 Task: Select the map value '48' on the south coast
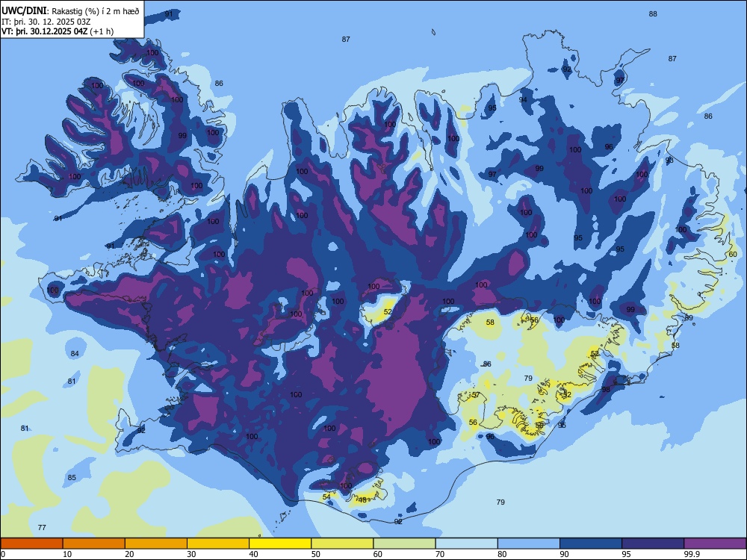(x=362, y=500)
